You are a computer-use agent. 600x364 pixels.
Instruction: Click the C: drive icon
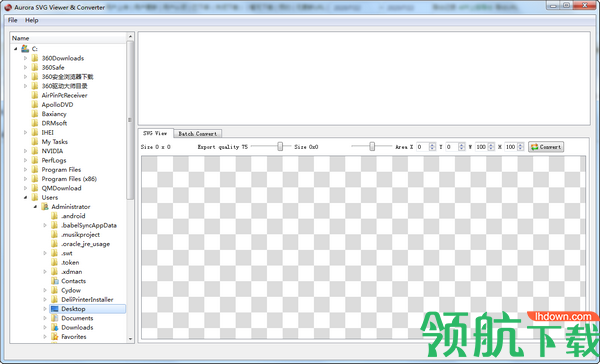coord(25,49)
